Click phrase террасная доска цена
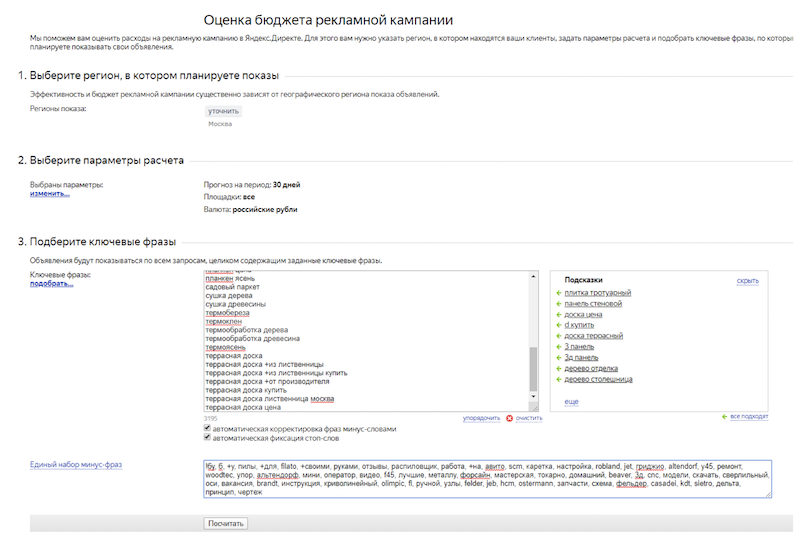 (x=243, y=407)
